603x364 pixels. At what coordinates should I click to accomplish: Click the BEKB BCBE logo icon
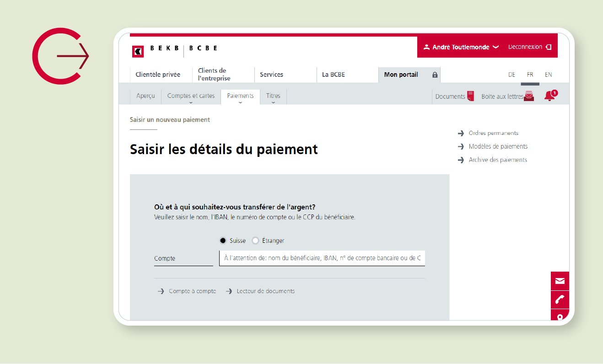point(138,52)
